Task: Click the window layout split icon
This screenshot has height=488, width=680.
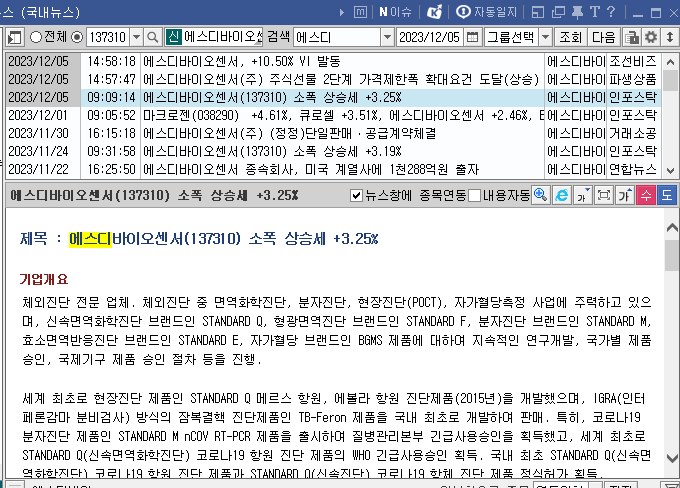Action: click(x=538, y=12)
